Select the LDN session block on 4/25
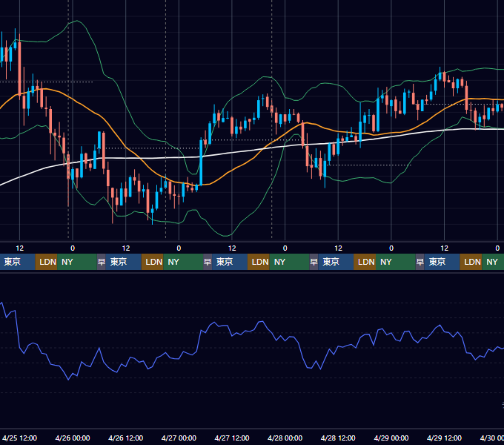Screen dimensions: 504x445 point(46,262)
